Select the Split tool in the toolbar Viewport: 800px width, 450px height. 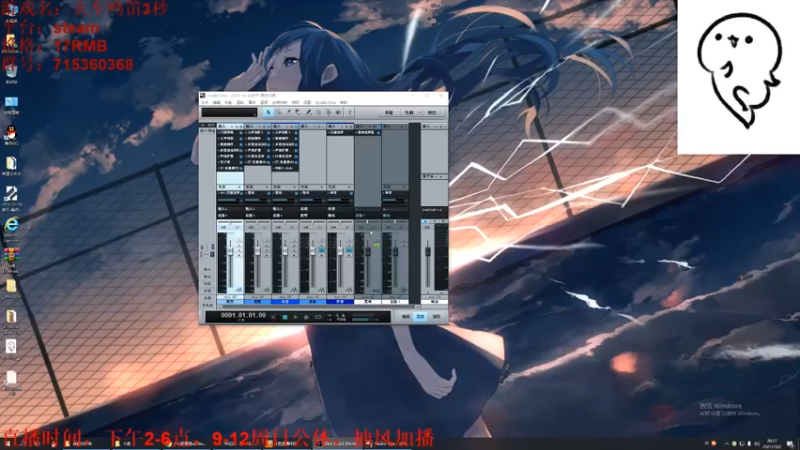point(288,112)
